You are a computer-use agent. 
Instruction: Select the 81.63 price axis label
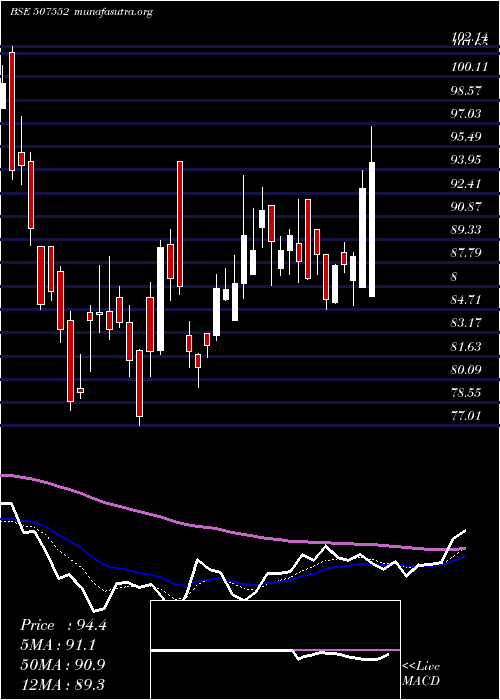pos(467,346)
